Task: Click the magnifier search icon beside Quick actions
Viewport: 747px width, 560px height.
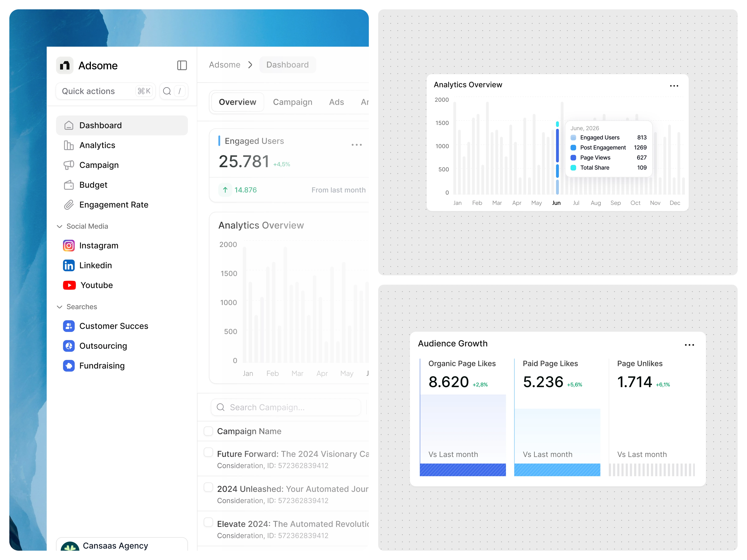Action: click(x=167, y=91)
